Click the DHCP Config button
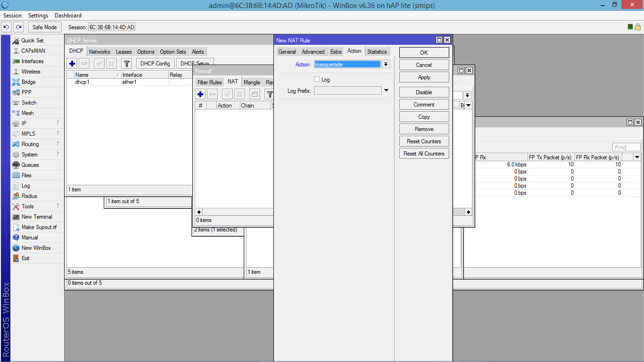This screenshot has width=644, height=362. tap(156, 64)
